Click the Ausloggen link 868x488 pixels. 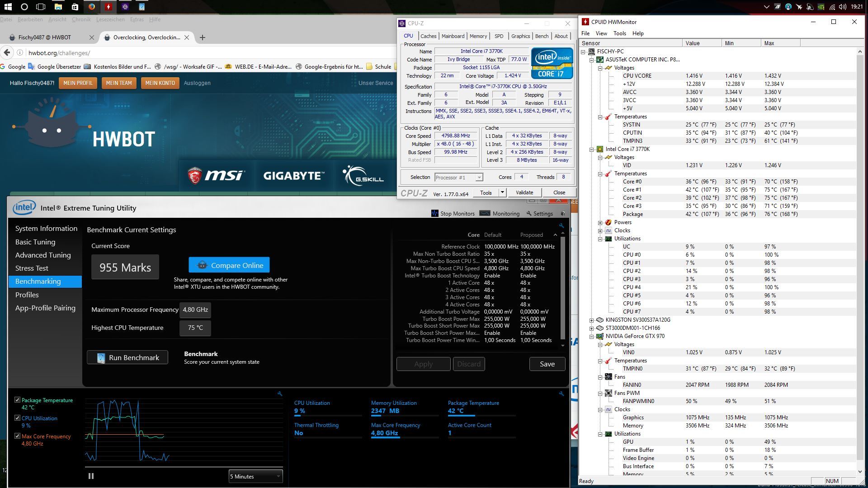(x=197, y=83)
